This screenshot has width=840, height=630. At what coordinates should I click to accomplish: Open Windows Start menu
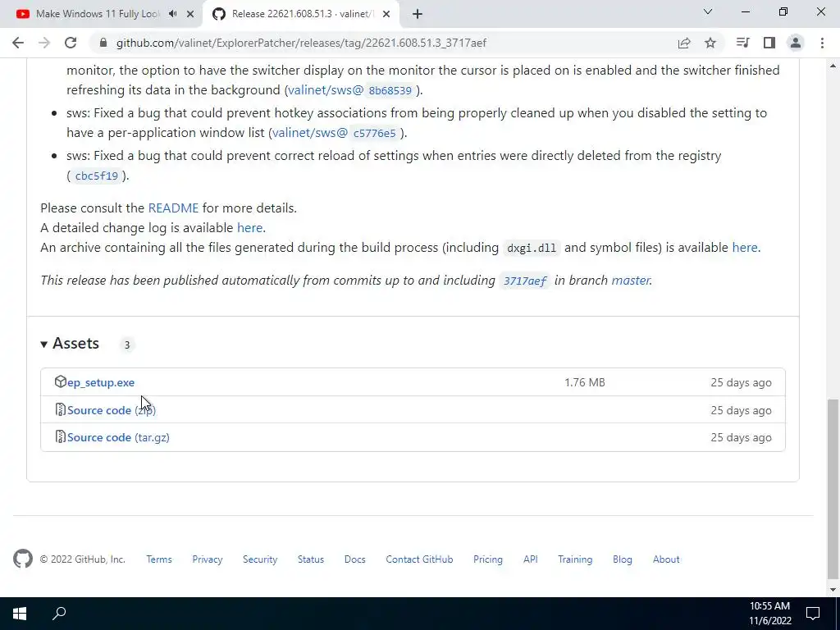point(20,614)
